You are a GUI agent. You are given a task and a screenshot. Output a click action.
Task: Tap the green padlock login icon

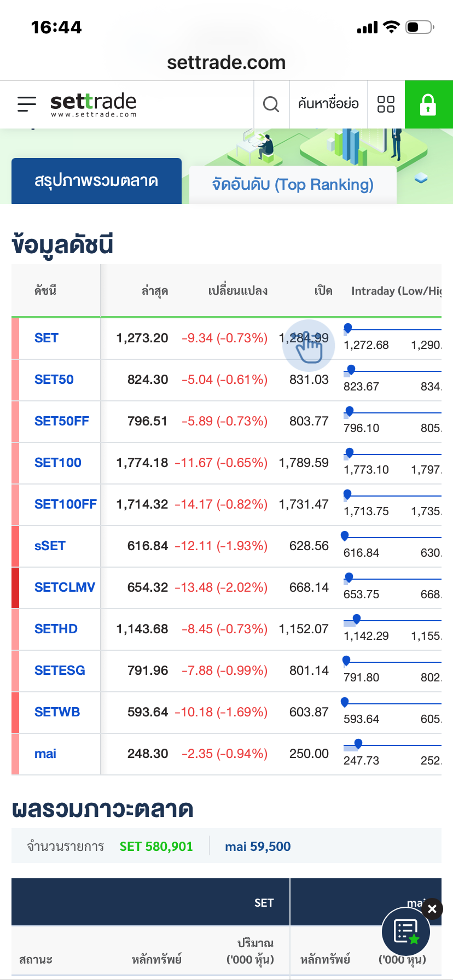click(428, 104)
